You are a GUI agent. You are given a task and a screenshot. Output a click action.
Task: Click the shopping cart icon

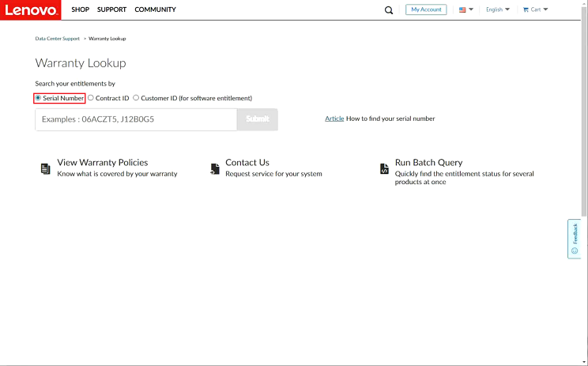point(526,9)
